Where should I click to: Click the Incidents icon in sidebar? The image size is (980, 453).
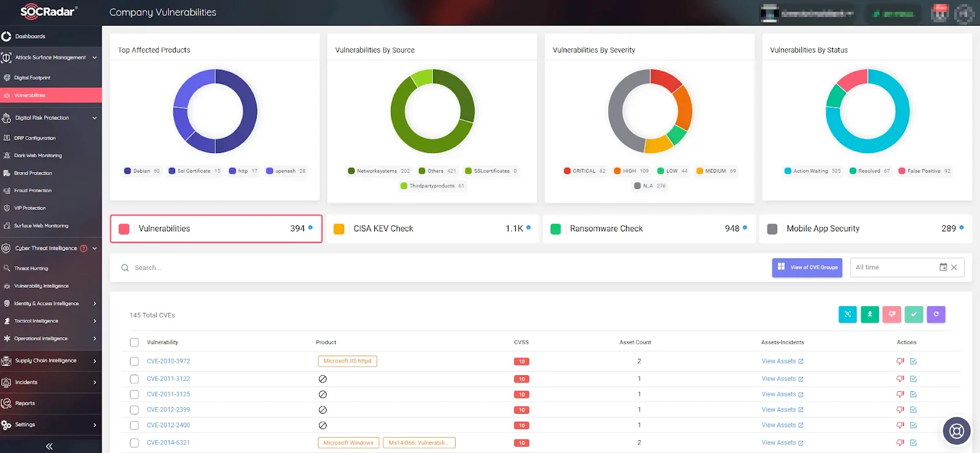[x=6, y=382]
